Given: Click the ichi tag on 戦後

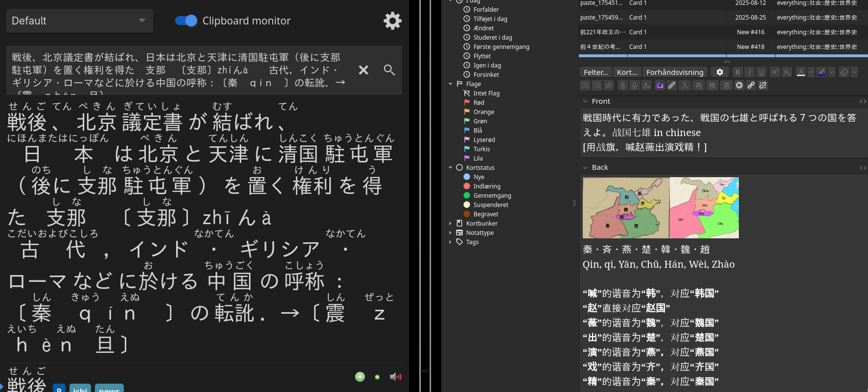Looking at the screenshot, I should pyautogui.click(x=80, y=389).
